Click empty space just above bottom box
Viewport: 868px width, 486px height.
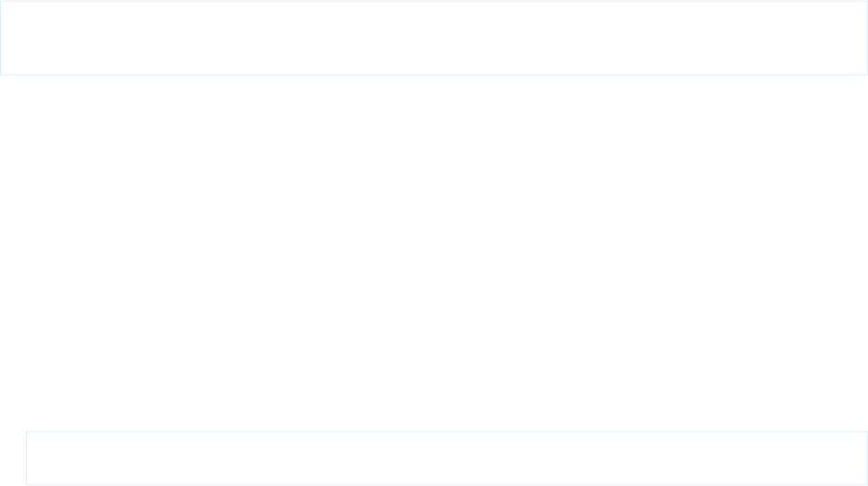[446, 417]
